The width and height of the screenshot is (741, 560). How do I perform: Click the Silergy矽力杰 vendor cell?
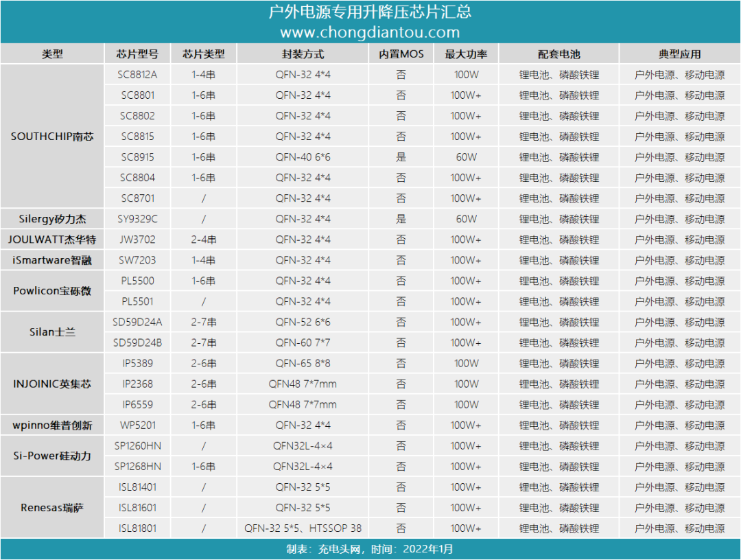(x=52, y=219)
